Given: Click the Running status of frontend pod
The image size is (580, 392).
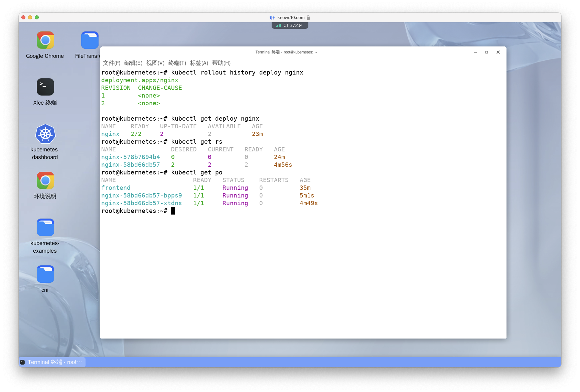Looking at the screenshot, I should 235,188.
